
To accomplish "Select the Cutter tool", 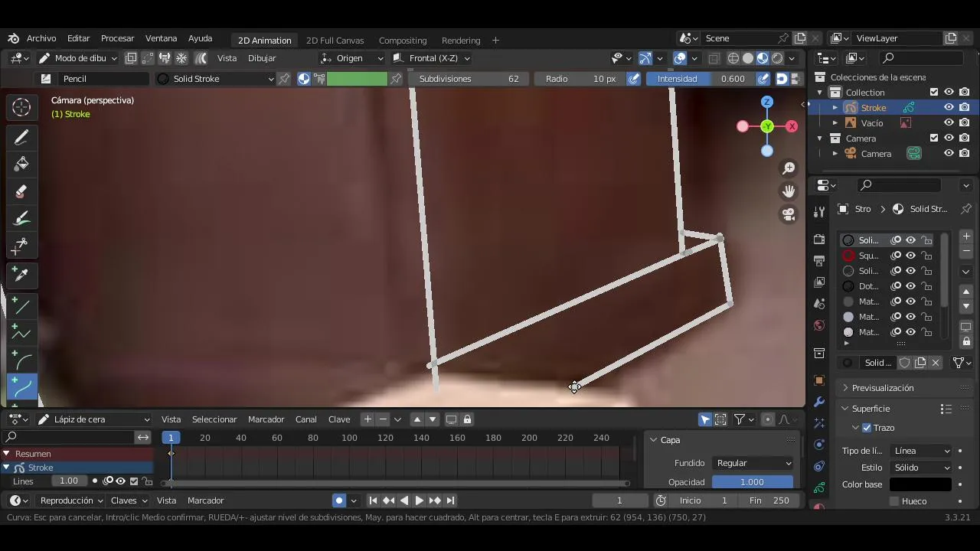I will point(21,246).
